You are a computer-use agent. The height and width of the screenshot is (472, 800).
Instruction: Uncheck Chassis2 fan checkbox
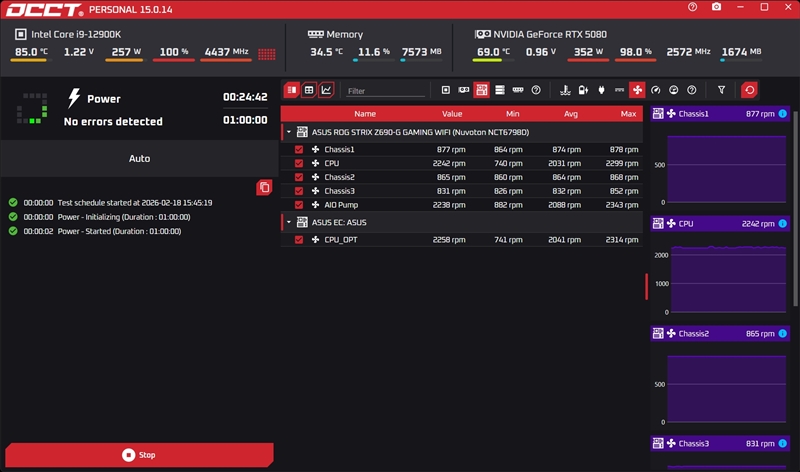[x=299, y=177]
